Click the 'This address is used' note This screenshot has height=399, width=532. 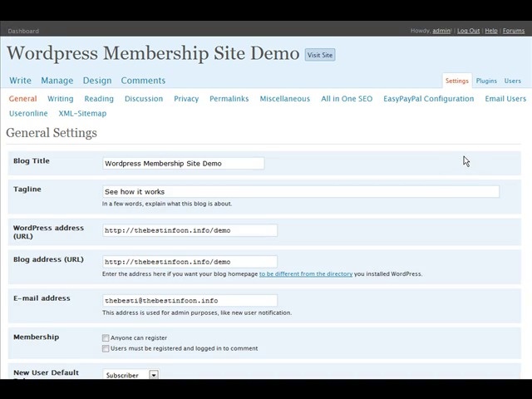[197, 313]
